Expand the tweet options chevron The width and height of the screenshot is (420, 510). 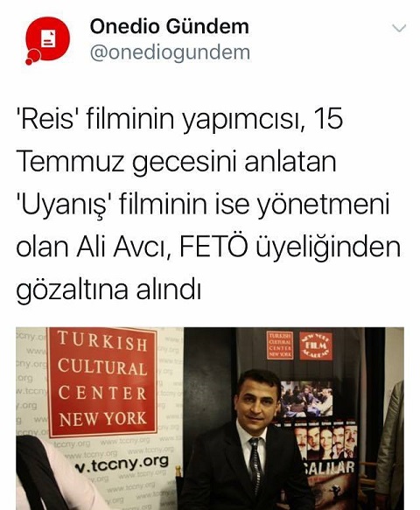point(399,28)
